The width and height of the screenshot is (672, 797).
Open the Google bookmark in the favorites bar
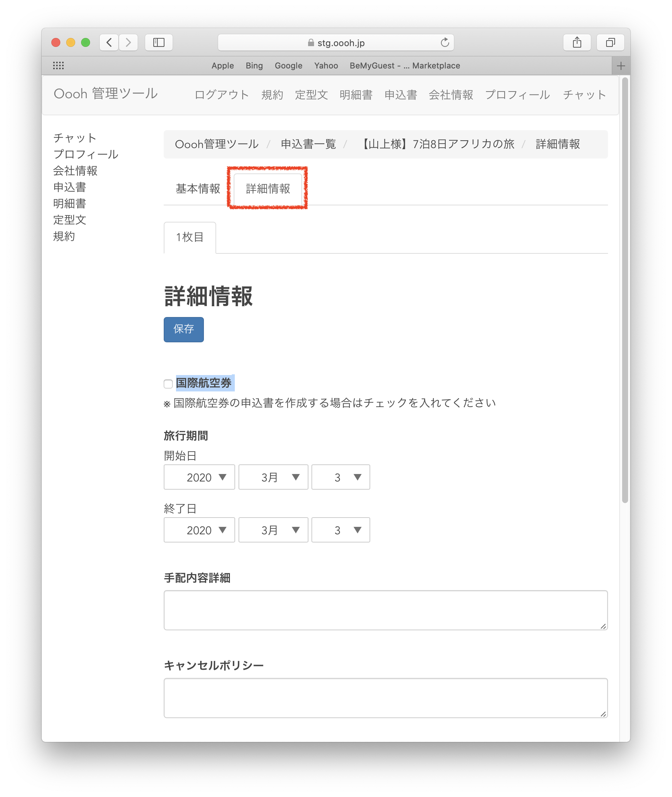coord(288,65)
